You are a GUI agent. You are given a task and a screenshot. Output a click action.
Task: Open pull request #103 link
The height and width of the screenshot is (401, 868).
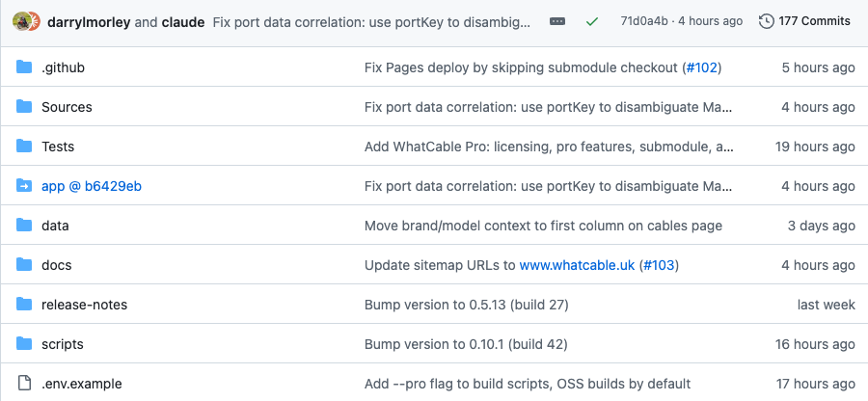(x=659, y=265)
